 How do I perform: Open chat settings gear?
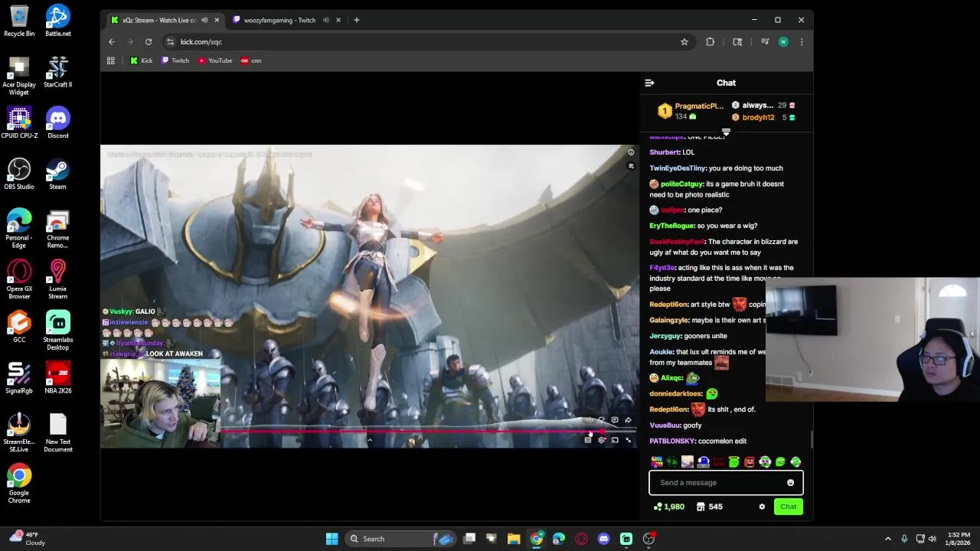tap(762, 507)
